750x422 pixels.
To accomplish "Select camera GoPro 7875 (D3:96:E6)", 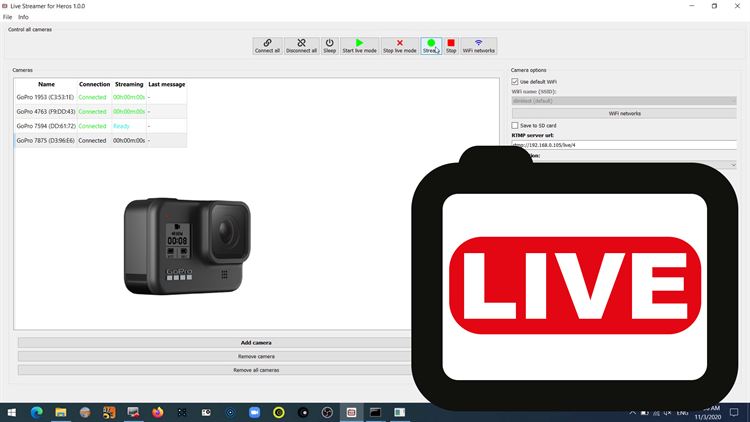I will 100,140.
